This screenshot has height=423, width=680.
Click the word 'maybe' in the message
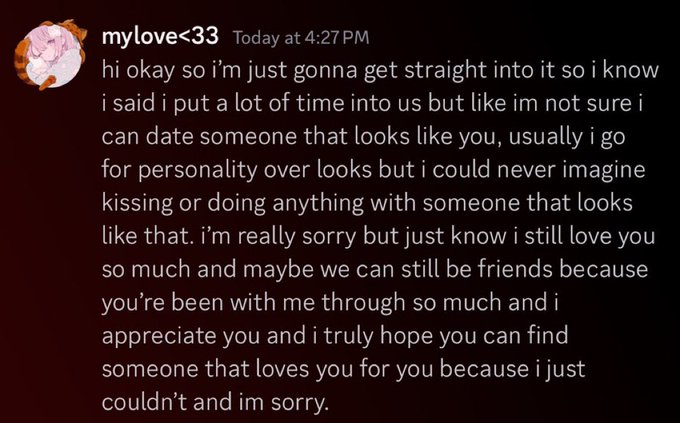(x=278, y=270)
